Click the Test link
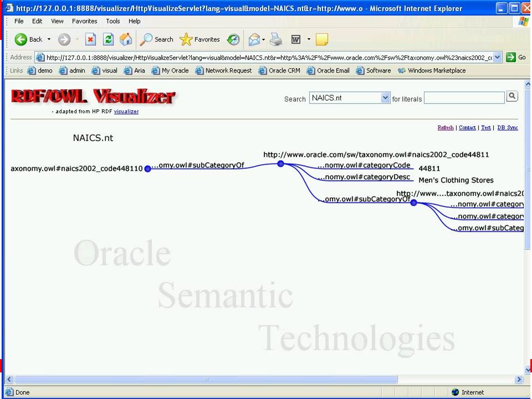This screenshot has width=532, height=399. click(x=486, y=127)
